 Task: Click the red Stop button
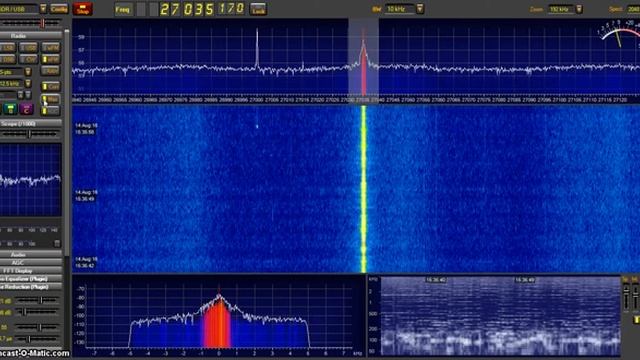coord(83,9)
